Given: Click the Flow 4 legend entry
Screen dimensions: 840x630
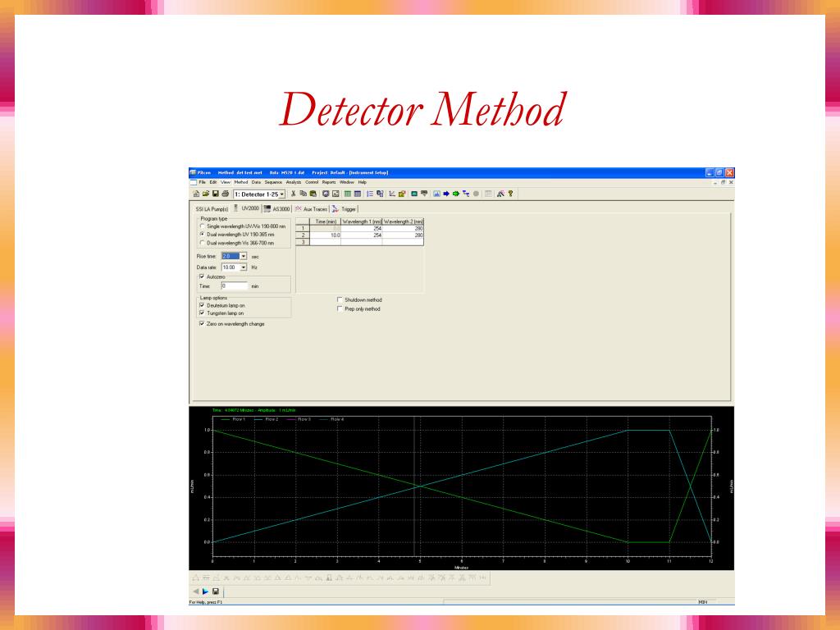Looking at the screenshot, I should pyautogui.click(x=331, y=419).
